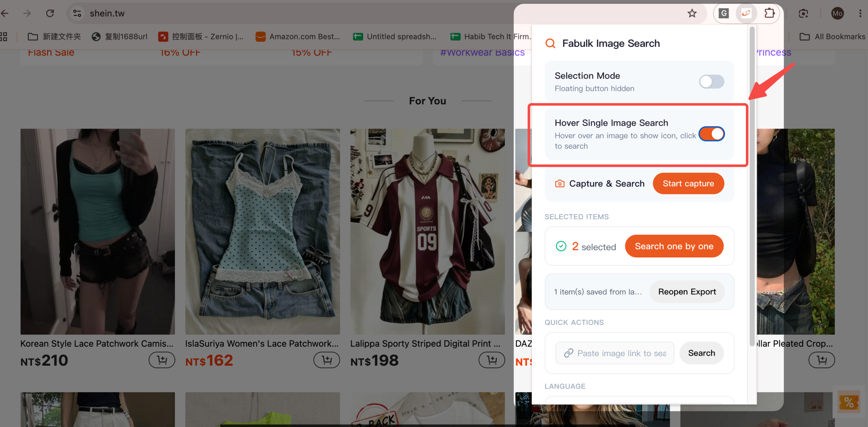
Task: Open the Habib Tech It Firm bookmark
Action: click(x=491, y=36)
